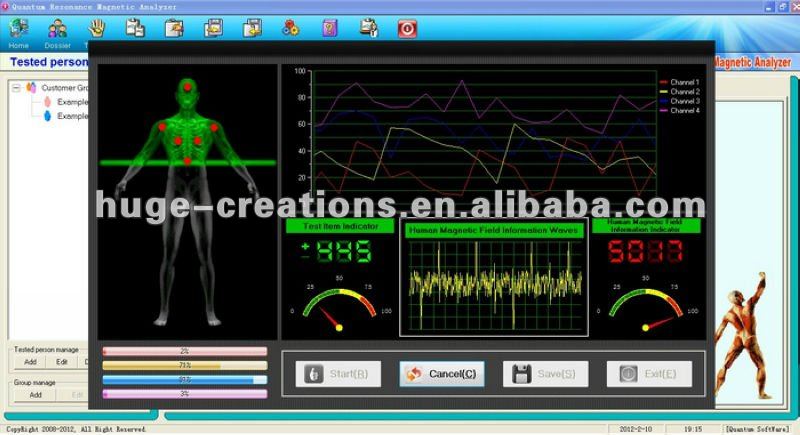
Task: Click Add under Tested person manage
Action: tap(30, 362)
